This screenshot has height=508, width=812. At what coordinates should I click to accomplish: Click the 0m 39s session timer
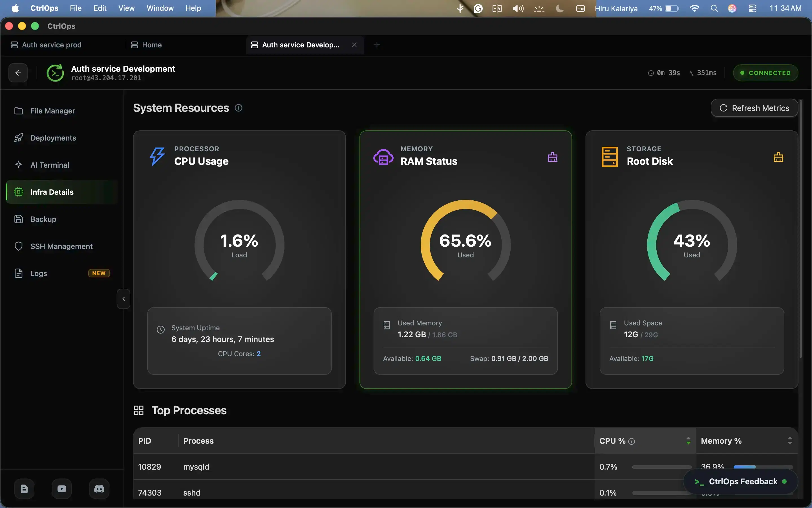(664, 73)
